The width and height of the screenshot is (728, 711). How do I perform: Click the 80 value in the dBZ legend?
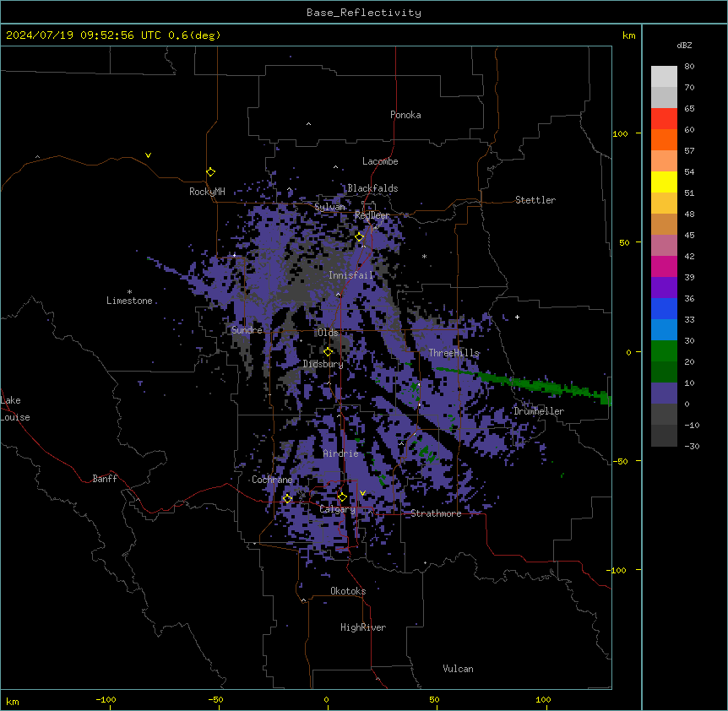click(x=689, y=67)
